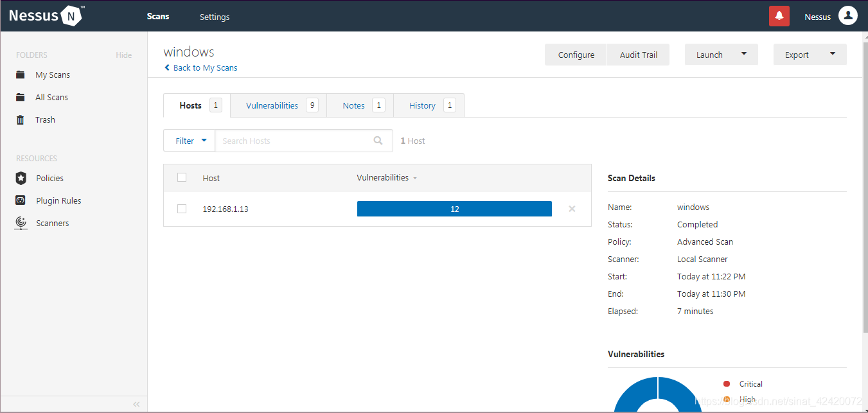The image size is (868, 413).
Task: Click the Export button label
Action: tap(797, 55)
